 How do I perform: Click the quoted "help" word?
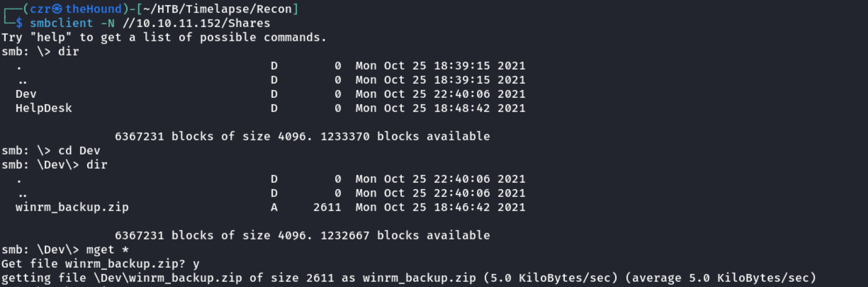click(x=54, y=37)
